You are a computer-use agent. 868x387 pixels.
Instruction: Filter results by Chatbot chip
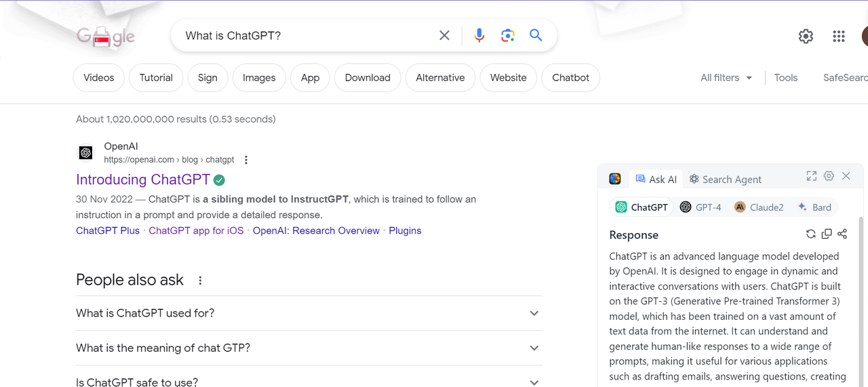point(571,77)
